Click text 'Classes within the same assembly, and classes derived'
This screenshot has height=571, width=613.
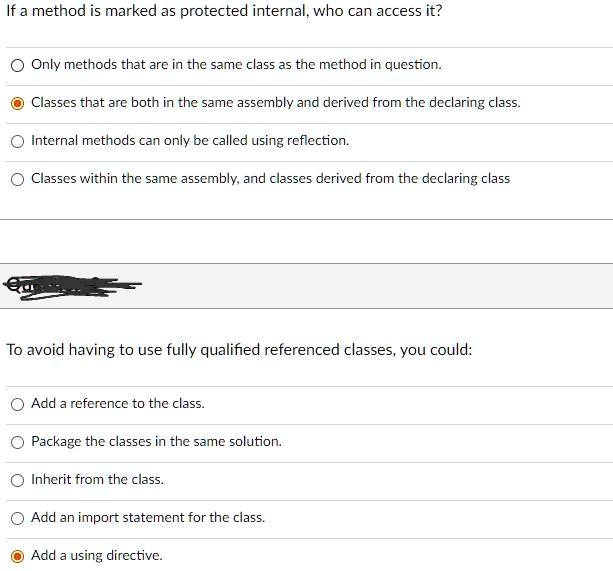[x=271, y=178]
